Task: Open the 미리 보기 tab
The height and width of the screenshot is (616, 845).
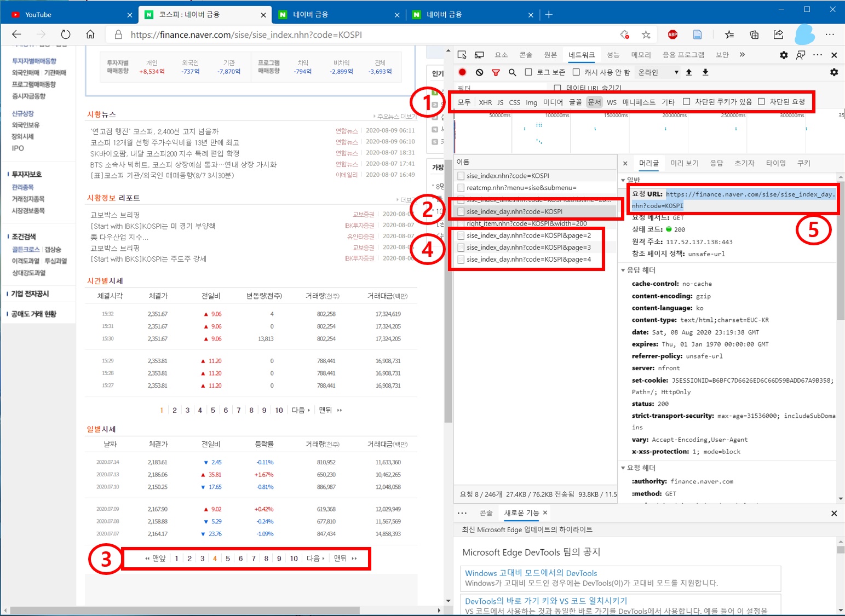Action: tap(685, 163)
